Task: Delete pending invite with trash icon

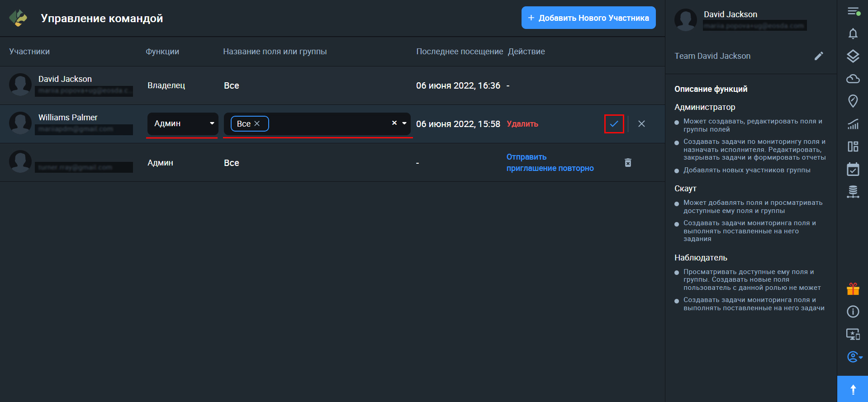Action: click(628, 163)
